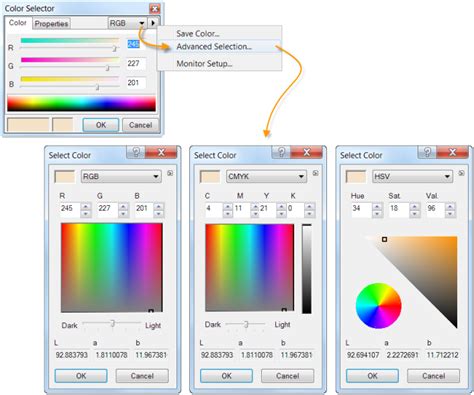Pick a color in the RGB dialog color field
Viewport: 474px width, 395px height.
112,268
